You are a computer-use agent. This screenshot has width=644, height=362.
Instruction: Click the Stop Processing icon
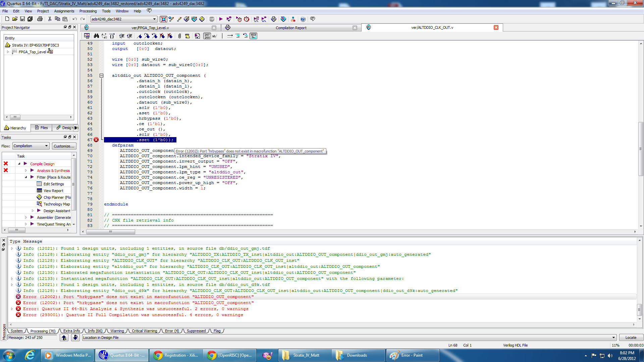click(x=212, y=19)
